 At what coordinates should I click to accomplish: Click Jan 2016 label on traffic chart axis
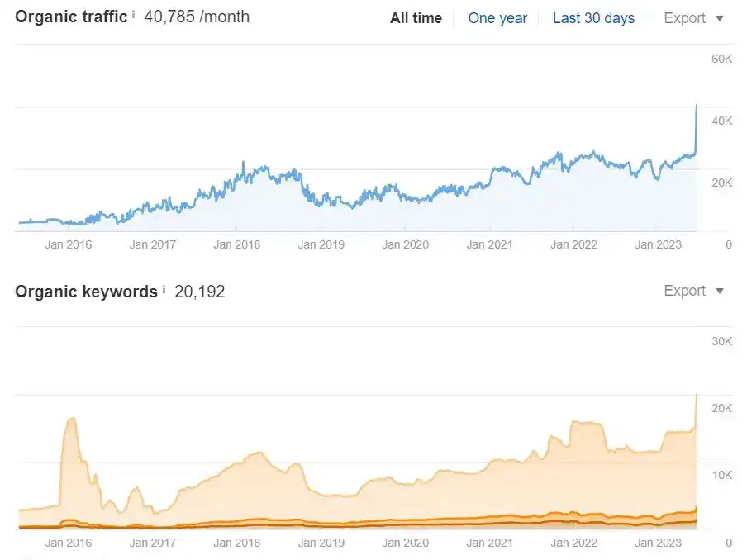pyautogui.click(x=69, y=244)
